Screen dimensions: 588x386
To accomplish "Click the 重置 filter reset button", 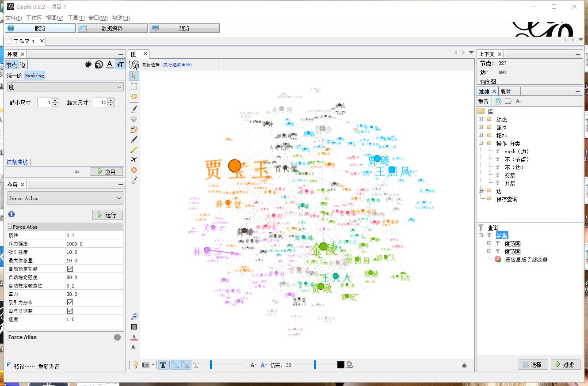I will (484, 102).
